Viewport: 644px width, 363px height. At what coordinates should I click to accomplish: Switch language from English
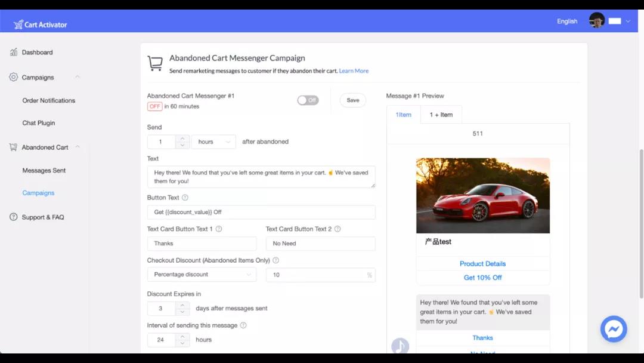coord(567,21)
